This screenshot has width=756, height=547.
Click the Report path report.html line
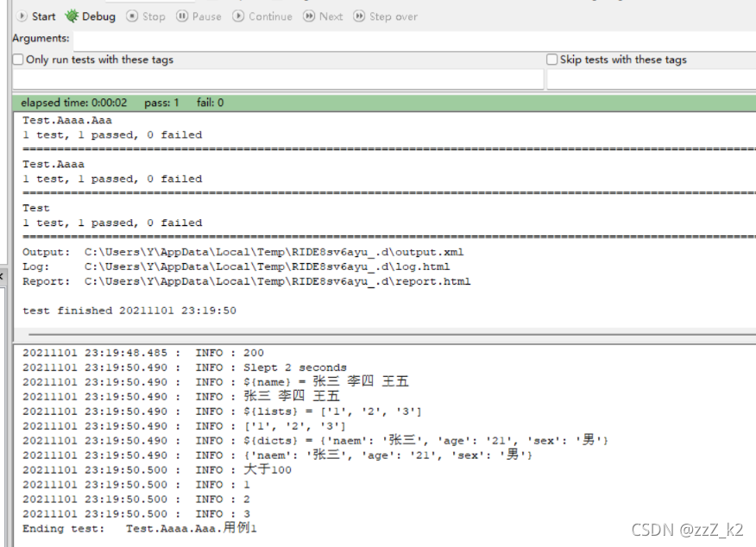[246, 281]
